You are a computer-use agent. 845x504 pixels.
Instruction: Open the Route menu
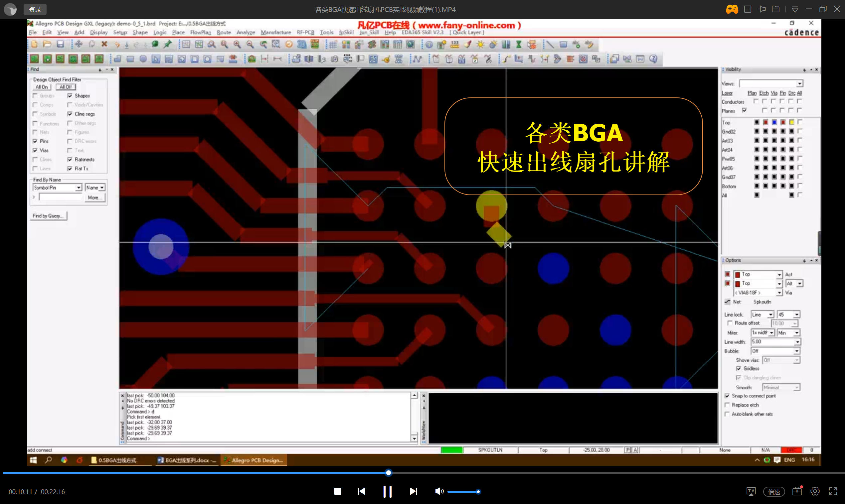(x=224, y=32)
